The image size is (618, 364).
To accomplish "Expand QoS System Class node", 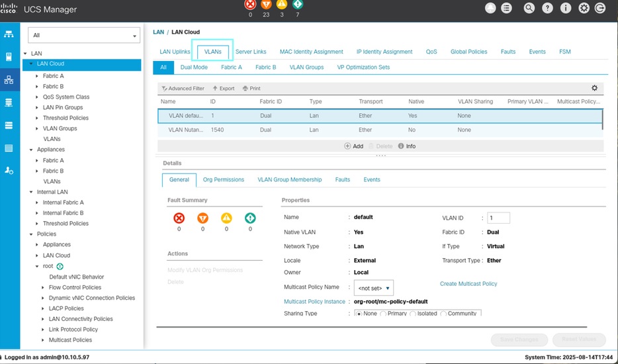I will coord(37,97).
